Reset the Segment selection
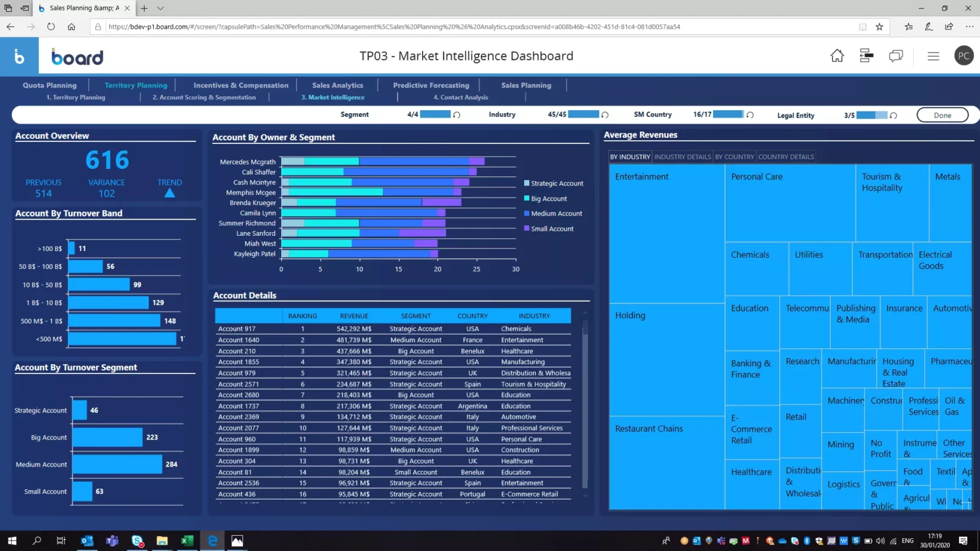Screen dimensions: 980x551 pos(456,115)
